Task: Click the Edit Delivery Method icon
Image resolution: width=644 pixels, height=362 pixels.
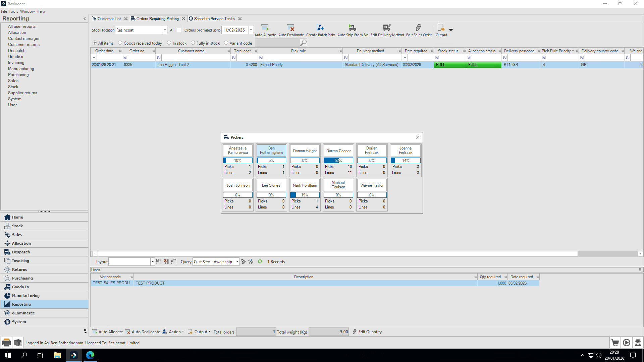Action: 387,27
